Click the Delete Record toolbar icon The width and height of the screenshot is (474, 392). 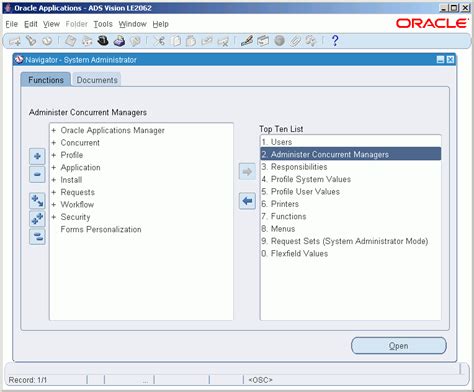pos(223,41)
